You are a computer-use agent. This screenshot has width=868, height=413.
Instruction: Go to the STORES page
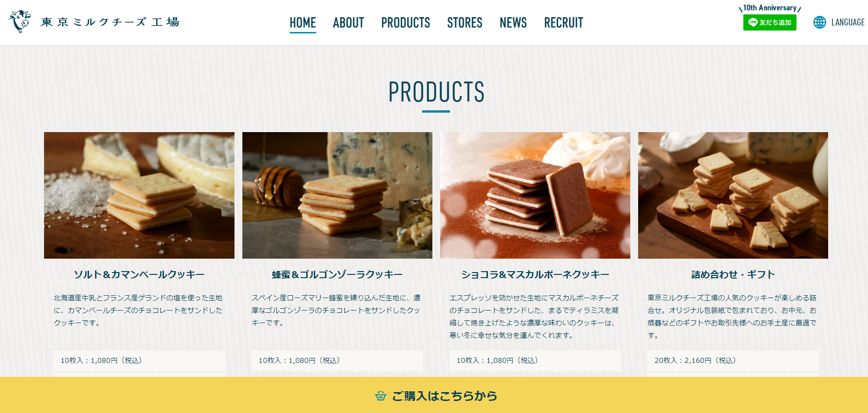tap(465, 23)
